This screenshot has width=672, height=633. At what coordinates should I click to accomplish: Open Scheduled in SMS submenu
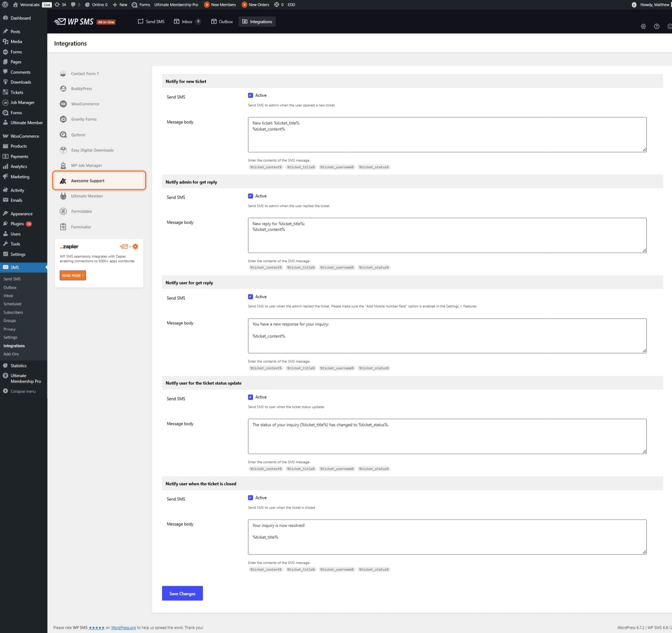pyautogui.click(x=12, y=304)
